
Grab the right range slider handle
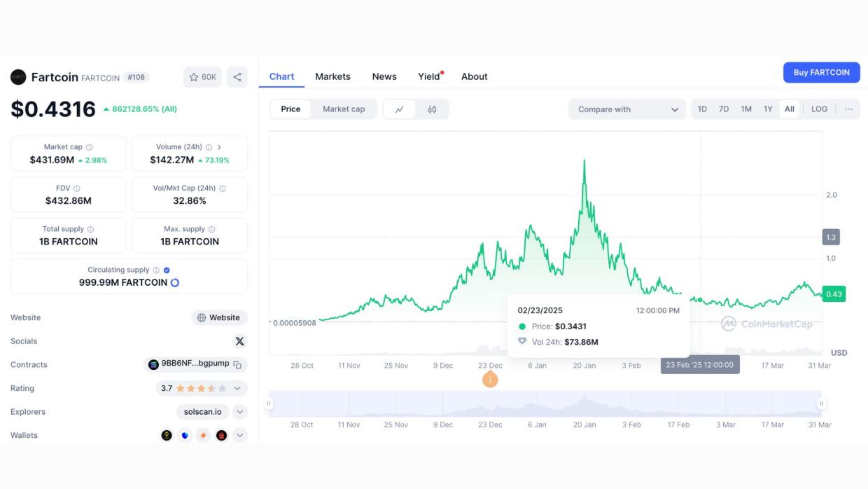pyautogui.click(x=822, y=404)
